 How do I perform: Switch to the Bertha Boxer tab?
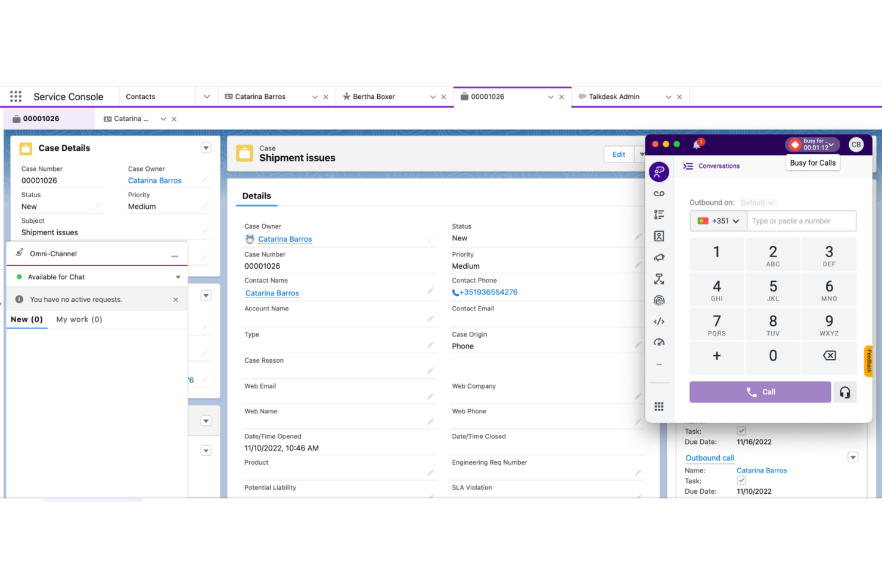click(374, 96)
